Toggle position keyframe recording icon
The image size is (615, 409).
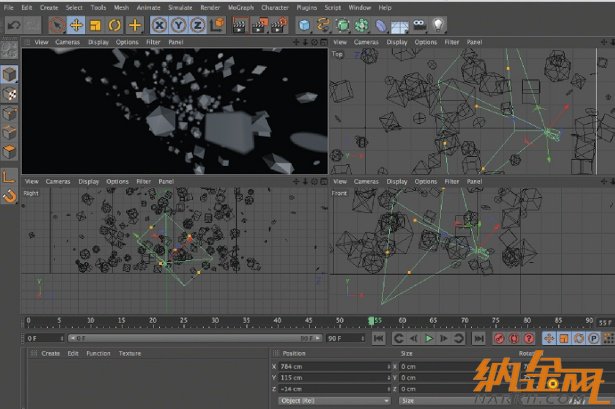[549, 338]
